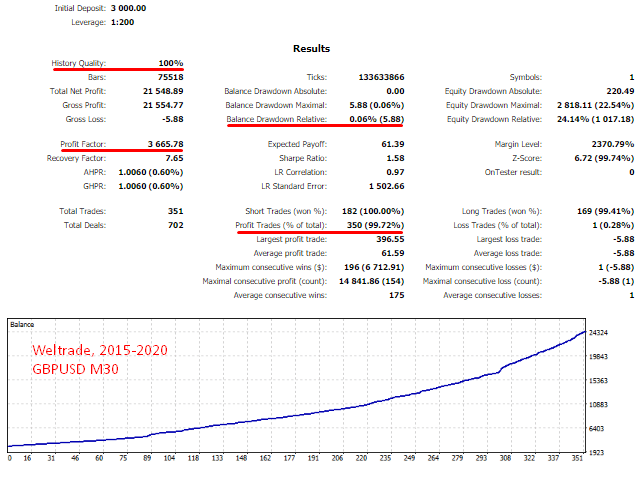Click the History Quality 100% value
Screen dimensions: 640x480
(169, 63)
